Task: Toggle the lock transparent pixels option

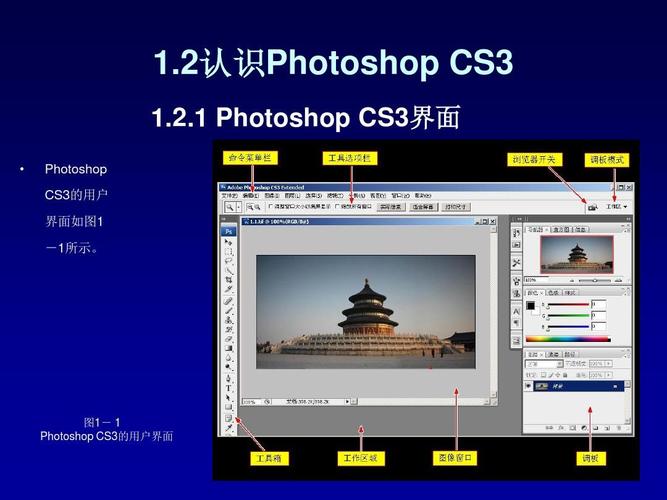Action: 543,375
